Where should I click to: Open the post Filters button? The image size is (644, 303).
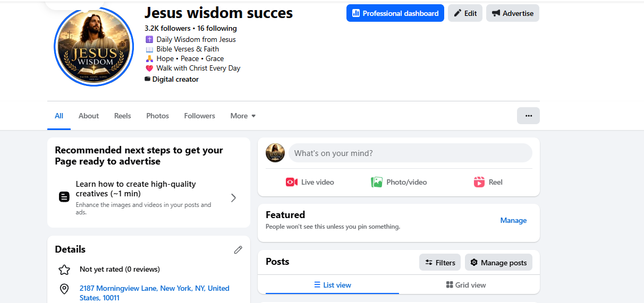pyautogui.click(x=440, y=262)
